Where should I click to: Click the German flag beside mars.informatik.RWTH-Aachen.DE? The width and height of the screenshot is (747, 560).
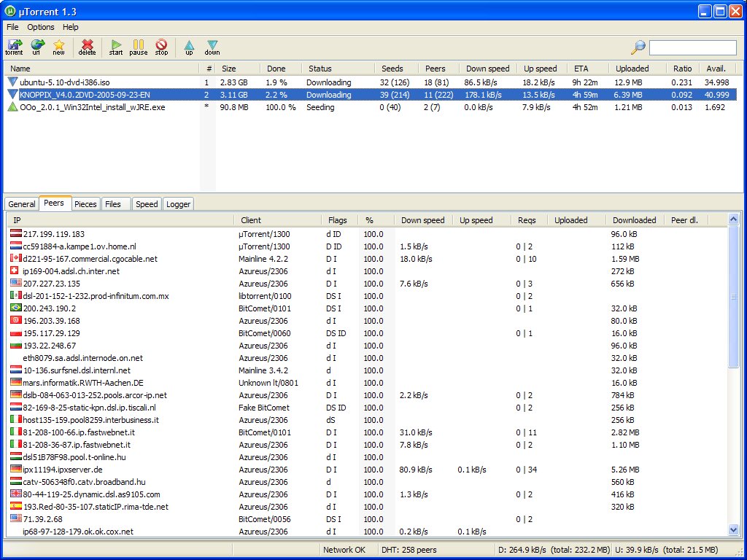tap(16, 382)
